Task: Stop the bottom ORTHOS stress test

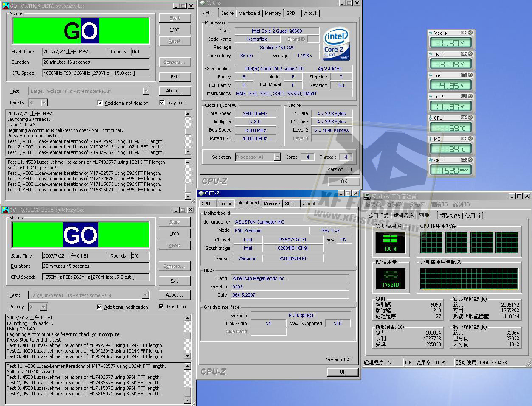Action: click(x=175, y=233)
